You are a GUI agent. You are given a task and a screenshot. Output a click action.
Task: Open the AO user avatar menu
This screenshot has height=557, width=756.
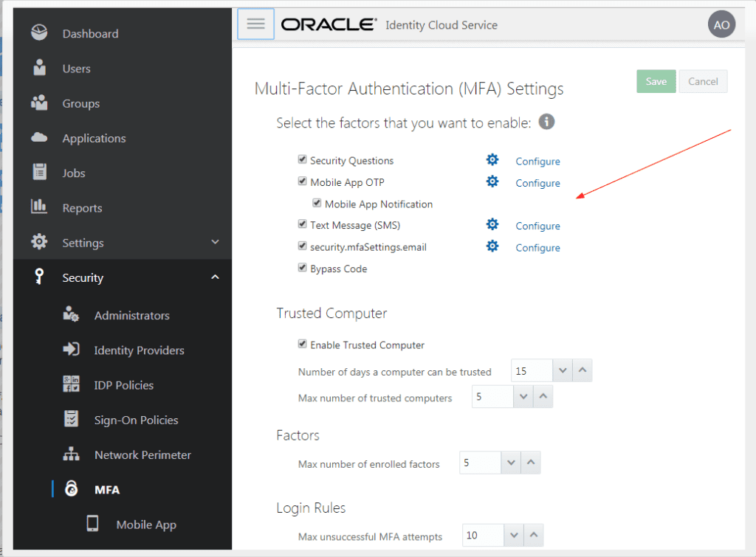pyautogui.click(x=721, y=24)
